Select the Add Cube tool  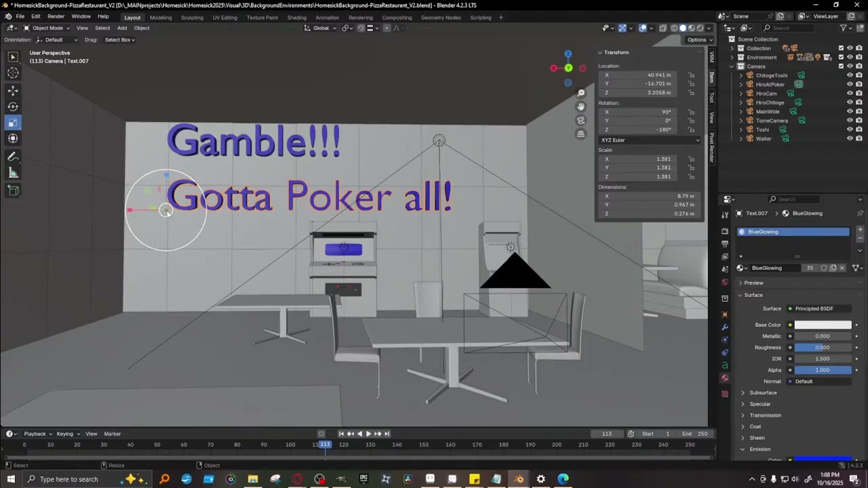(x=13, y=191)
